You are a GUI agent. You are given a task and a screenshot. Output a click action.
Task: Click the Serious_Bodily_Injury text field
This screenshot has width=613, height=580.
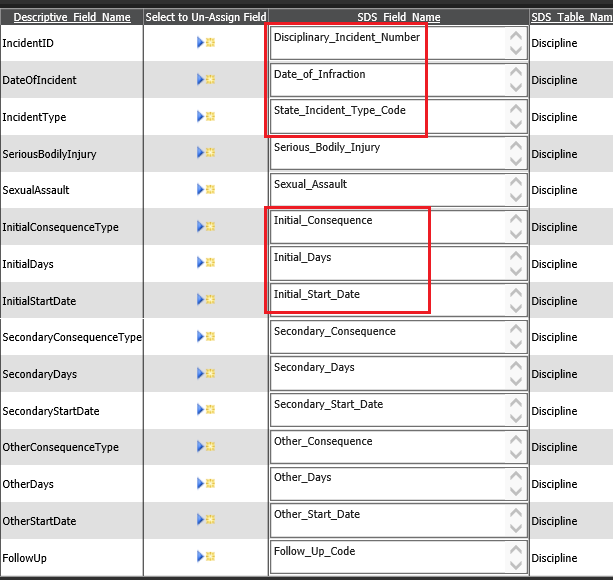(385, 154)
